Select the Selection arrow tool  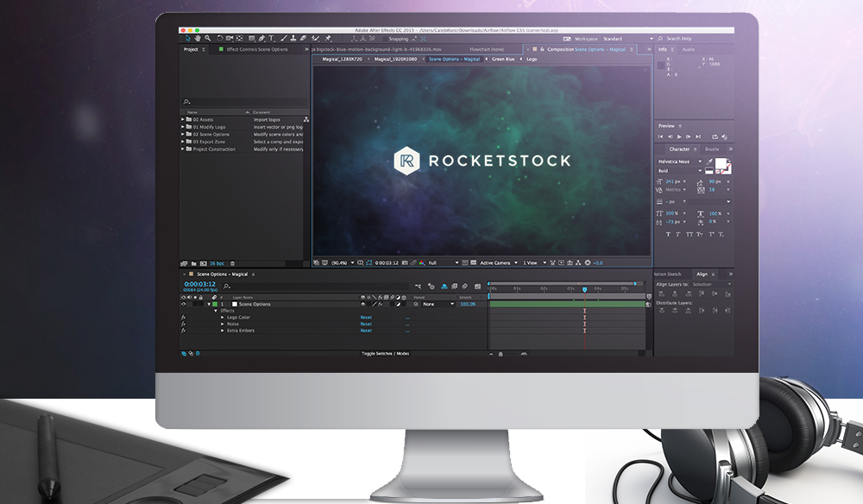187,39
